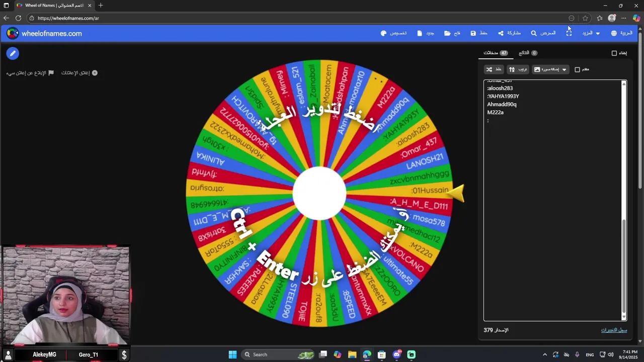Open the Copilot sidebar icon
644x362 pixels.
[x=636, y=18]
